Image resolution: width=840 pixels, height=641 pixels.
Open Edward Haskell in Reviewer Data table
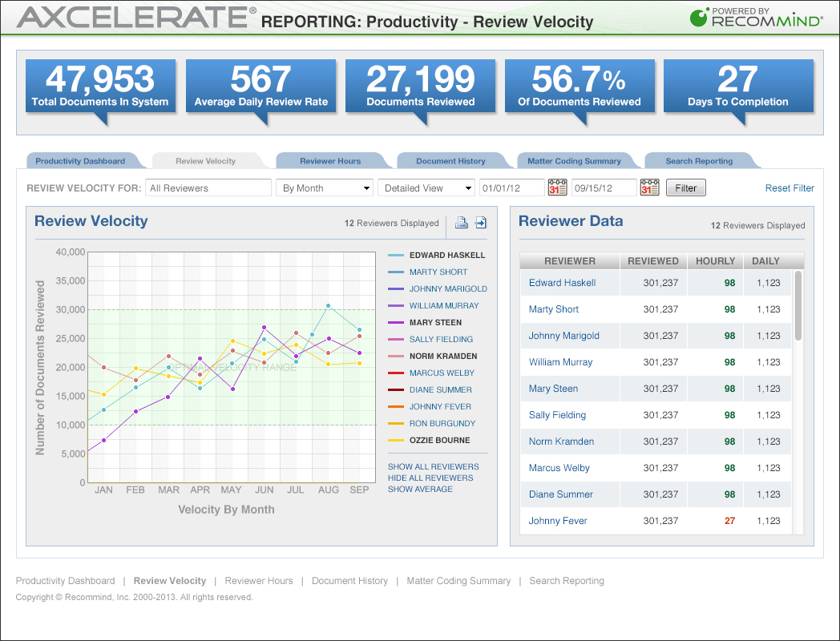(x=562, y=283)
